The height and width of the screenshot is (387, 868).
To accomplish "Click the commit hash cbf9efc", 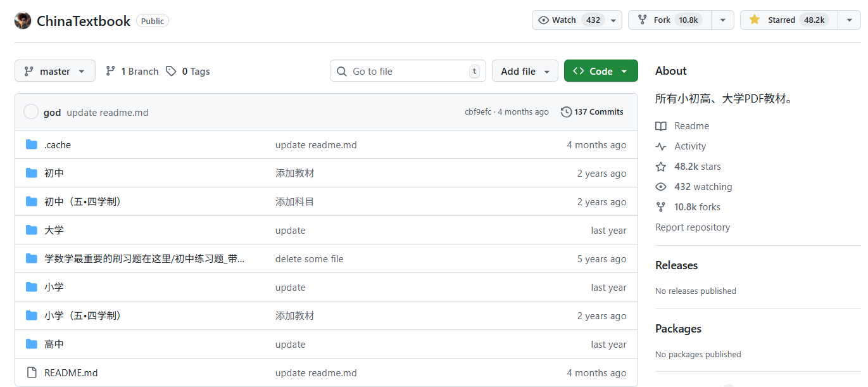I will point(479,111).
